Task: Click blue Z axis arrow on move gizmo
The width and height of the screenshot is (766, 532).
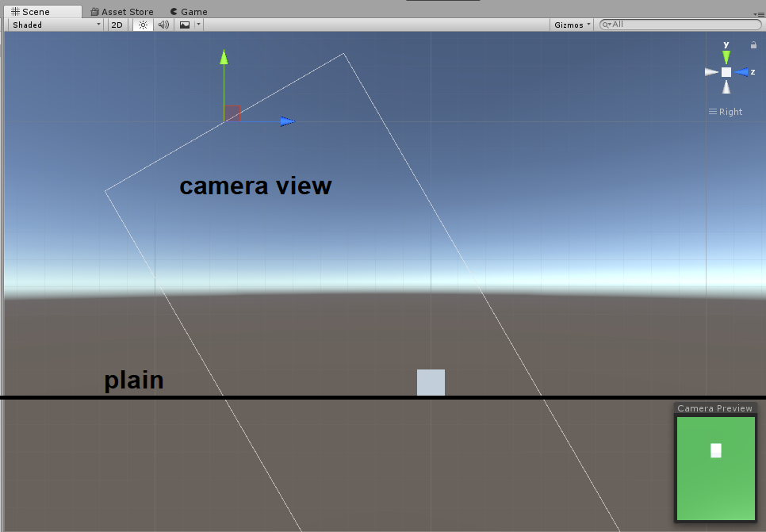Action: (287, 121)
